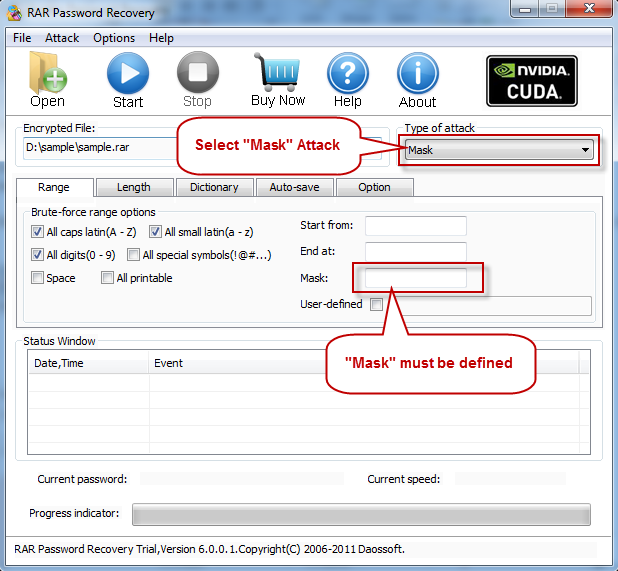Screen dimensions: 618x571
Task: Enable the Space checkbox
Action: 37,277
